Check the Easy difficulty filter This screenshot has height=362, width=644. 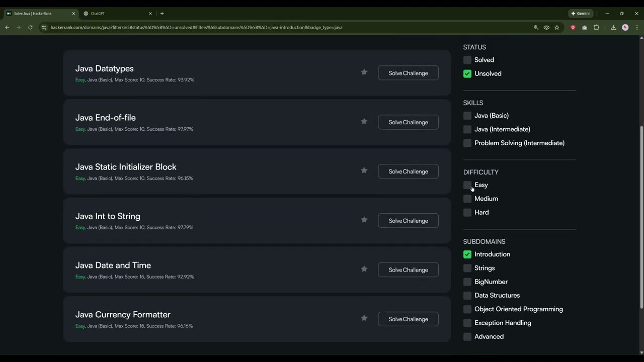tap(467, 185)
